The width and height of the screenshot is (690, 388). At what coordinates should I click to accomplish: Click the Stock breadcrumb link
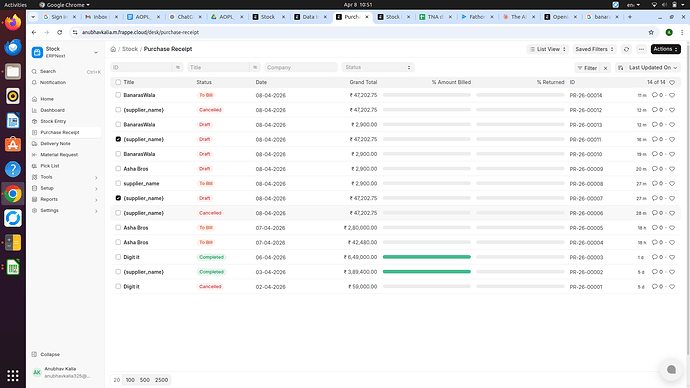(x=130, y=49)
